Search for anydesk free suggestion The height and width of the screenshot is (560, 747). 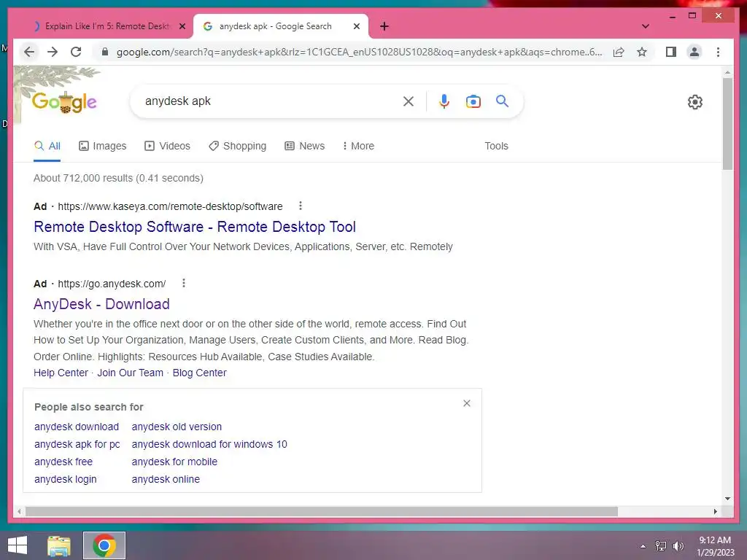(63, 462)
